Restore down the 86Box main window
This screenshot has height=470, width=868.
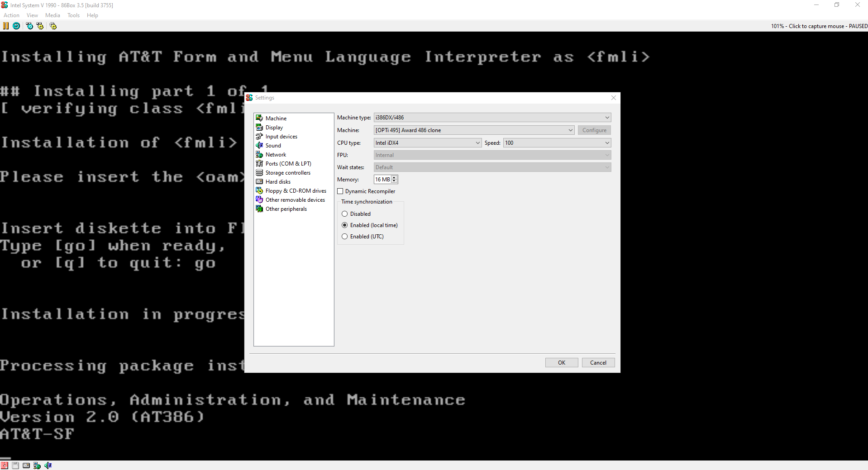[x=837, y=5]
